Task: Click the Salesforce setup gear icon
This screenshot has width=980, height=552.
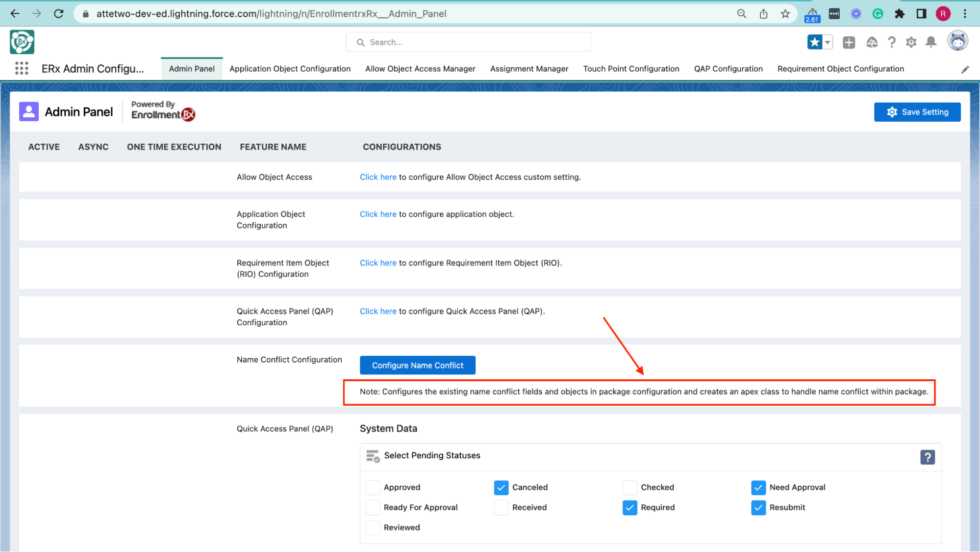Action: click(x=911, y=42)
